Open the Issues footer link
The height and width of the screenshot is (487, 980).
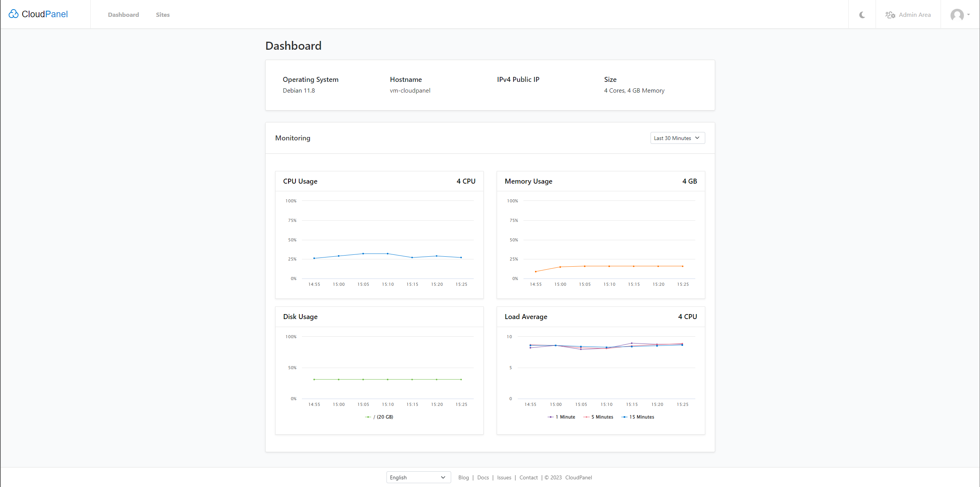pyautogui.click(x=504, y=477)
